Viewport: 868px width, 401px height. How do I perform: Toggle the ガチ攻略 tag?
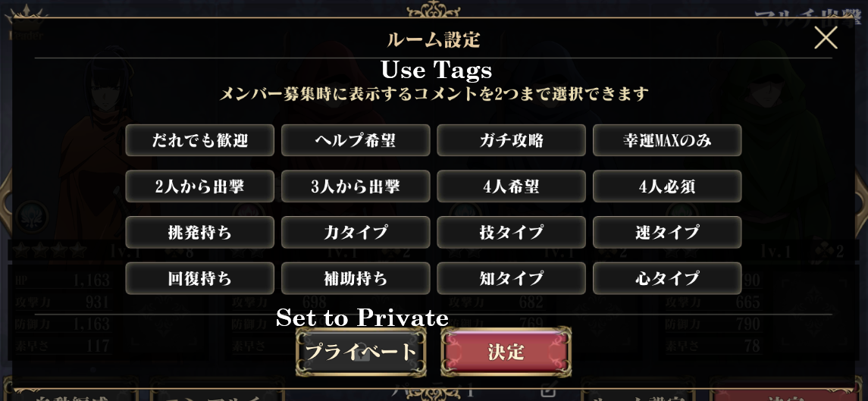(512, 140)
